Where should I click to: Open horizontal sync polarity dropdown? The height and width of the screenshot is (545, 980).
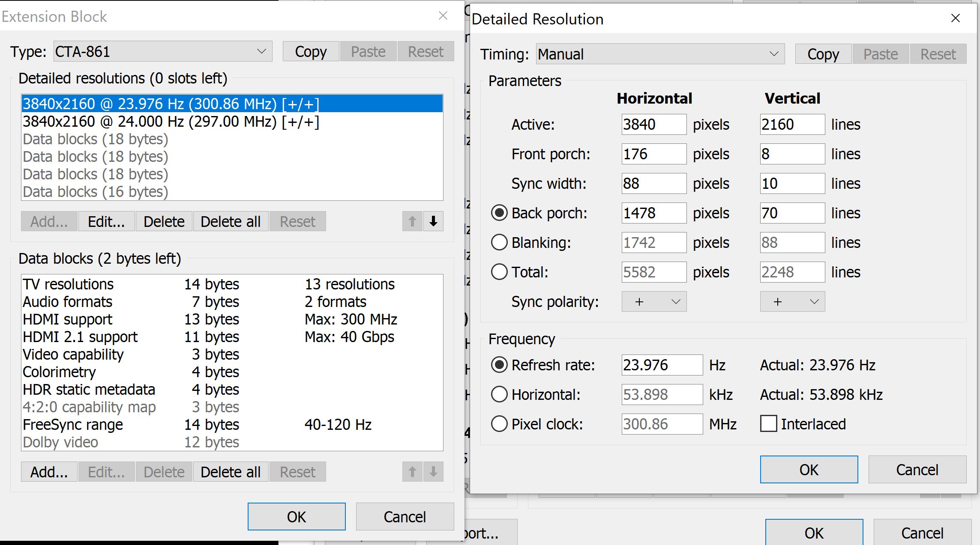[x=654, y=301]
